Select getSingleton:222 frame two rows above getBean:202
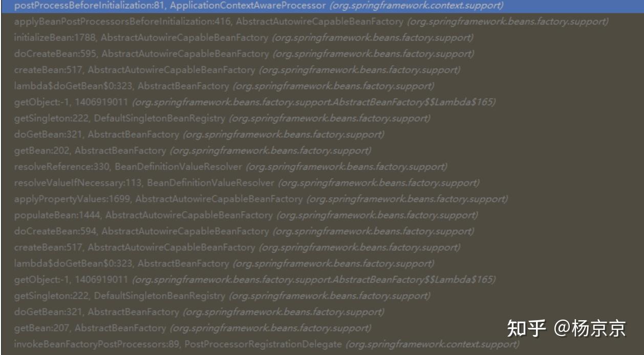 [x=322, y=118]
